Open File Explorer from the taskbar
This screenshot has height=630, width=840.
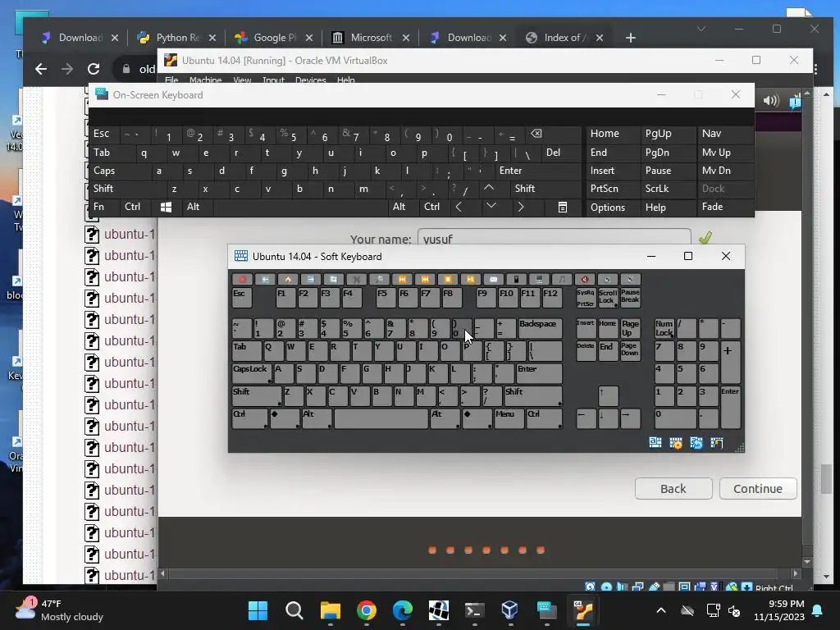(x=331, y=610)
